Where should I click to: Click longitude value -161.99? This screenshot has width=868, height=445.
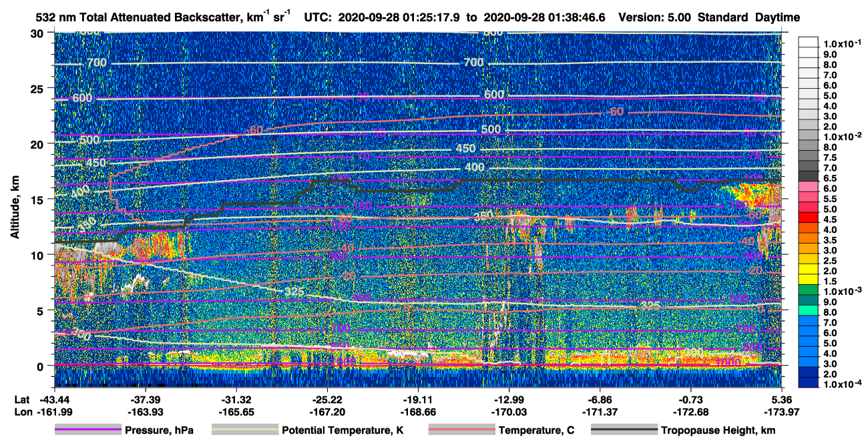coord(55,412)
